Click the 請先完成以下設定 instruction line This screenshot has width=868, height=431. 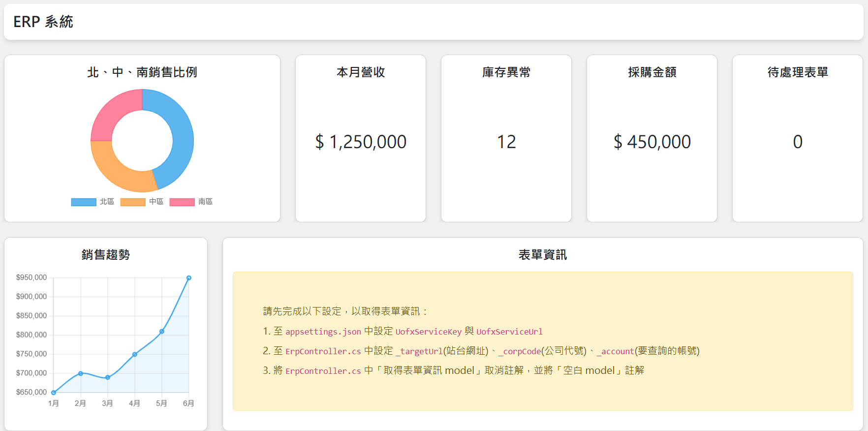click(x=345, y=311)
